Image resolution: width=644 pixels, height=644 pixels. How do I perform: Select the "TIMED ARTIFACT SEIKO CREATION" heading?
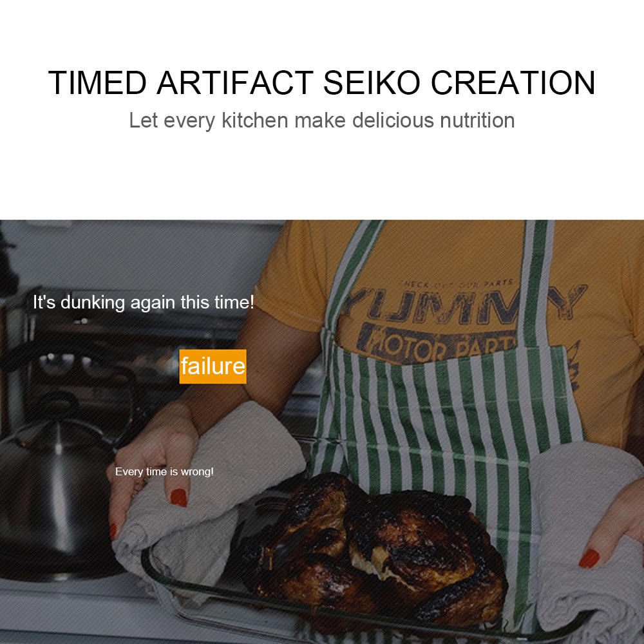321,82
